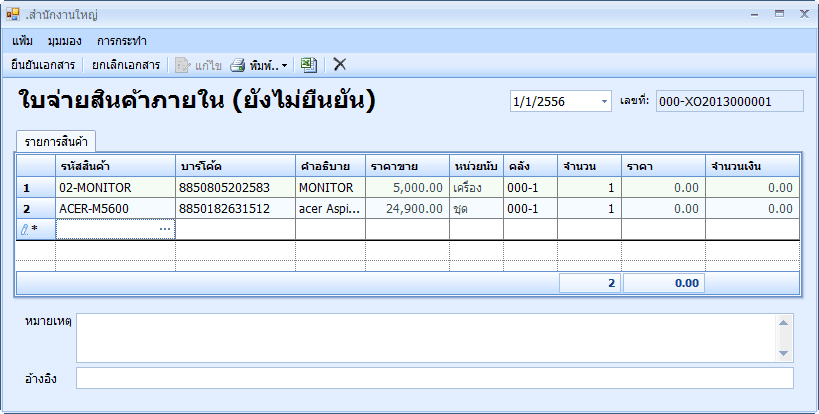Click the remarks box scrollbar down arrow
The image size is (819, 414).
pyautogui.click(x=785, y=354)
